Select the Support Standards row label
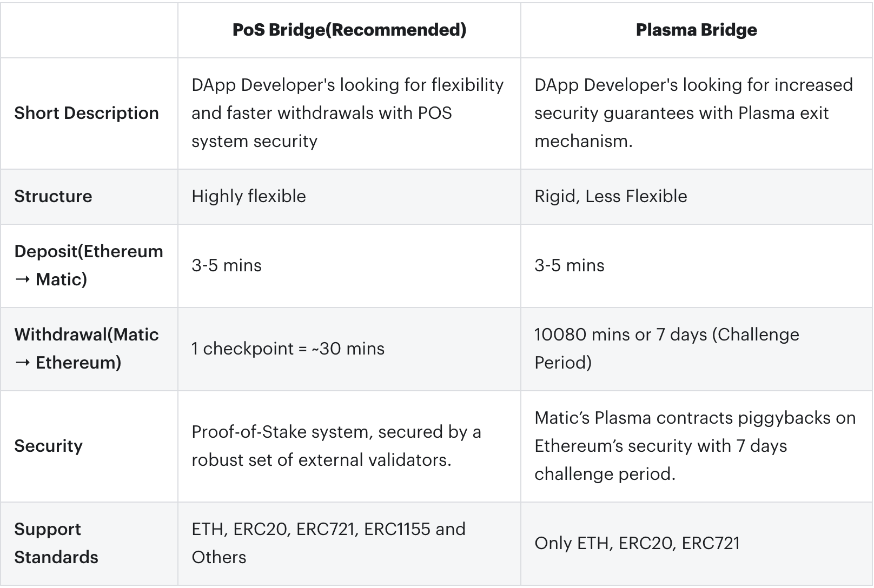874x588 pixels. (x=56, y=543)
